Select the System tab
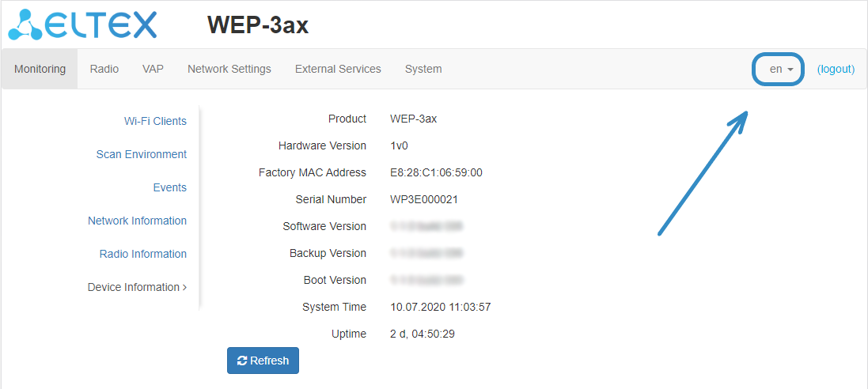Image resolution: width=868 pixels, height=389 pixels. coord(423,69)
